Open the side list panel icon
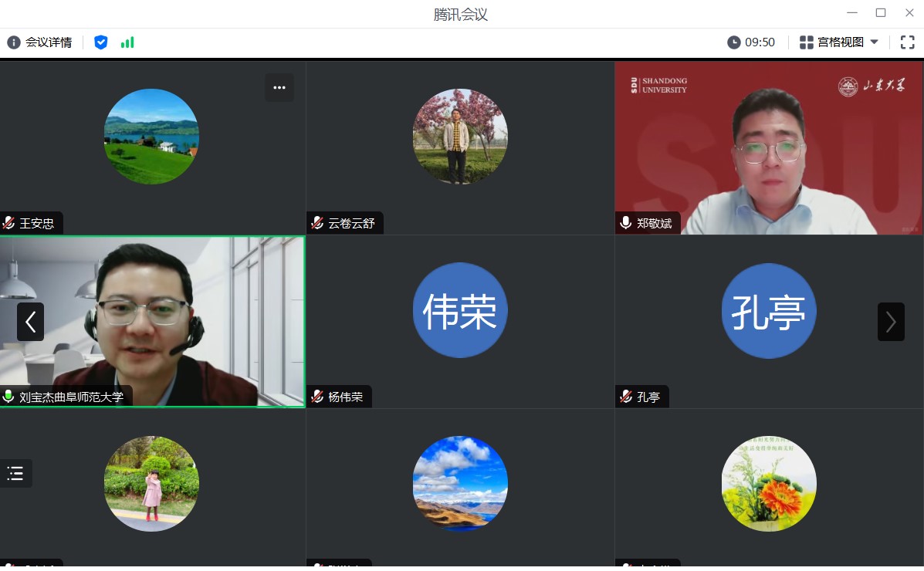 pyautogui.click(x=15, y=473)
